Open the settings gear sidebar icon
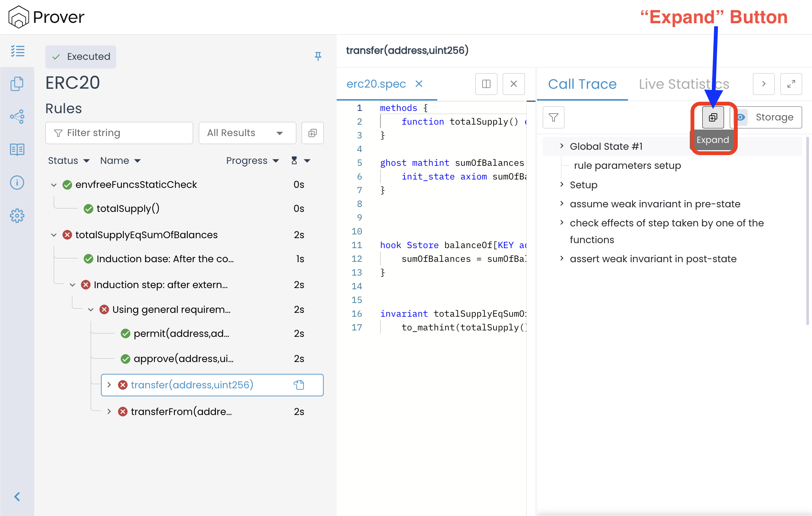 coord(17,216)
